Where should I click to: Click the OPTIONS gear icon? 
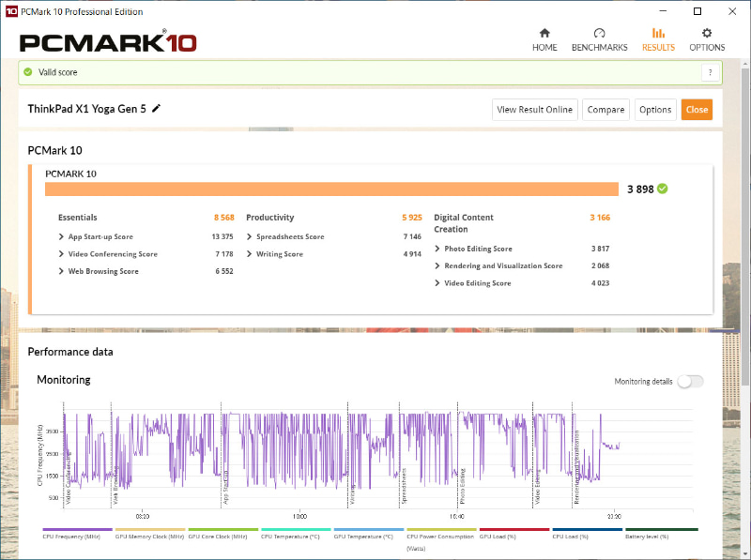(707, 31)
